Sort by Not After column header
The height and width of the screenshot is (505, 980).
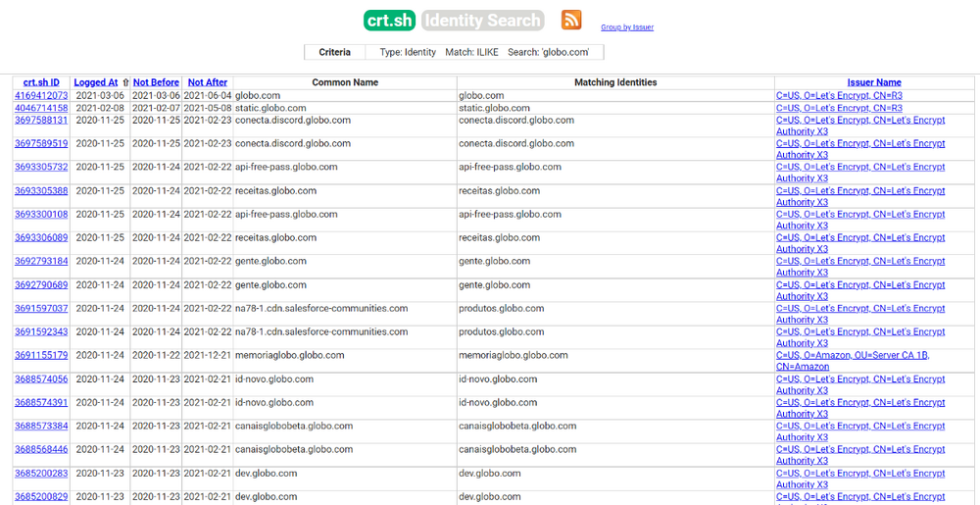coord(208,82)
